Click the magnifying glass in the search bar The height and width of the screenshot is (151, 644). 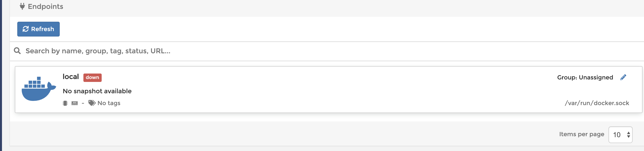(17, 51)
